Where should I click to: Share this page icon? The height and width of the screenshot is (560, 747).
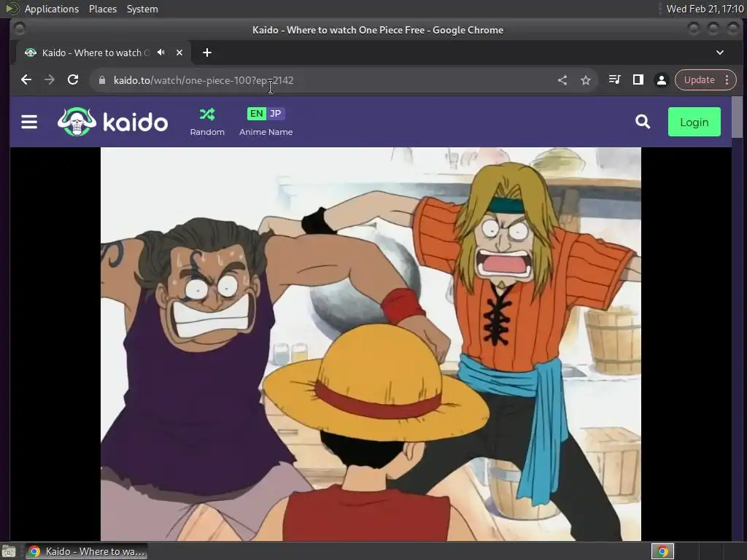click(562, 80)
